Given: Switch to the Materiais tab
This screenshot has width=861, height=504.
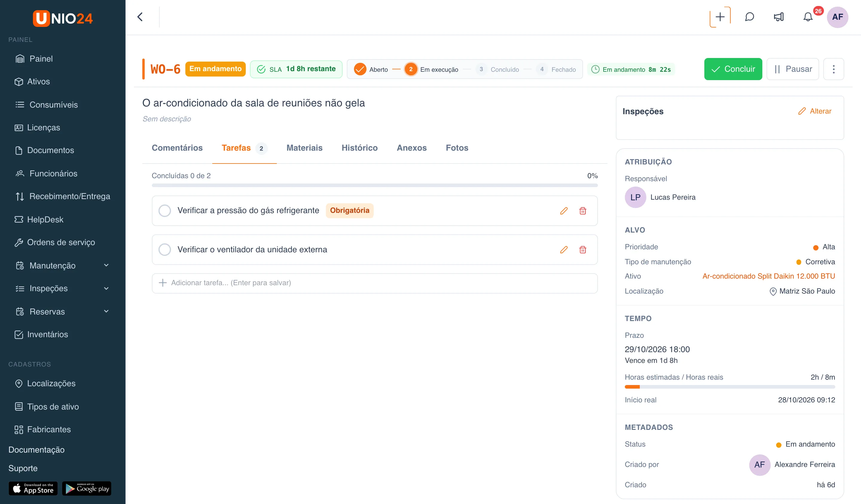Looking at the screenshot, I should [x=304, y=148].
